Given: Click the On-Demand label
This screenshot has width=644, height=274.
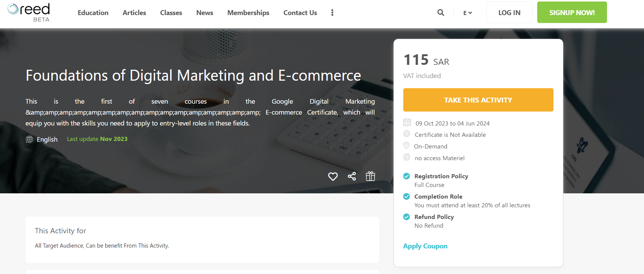Looking at the screenshot, I should pyautogui.click(x=430, y=147).
